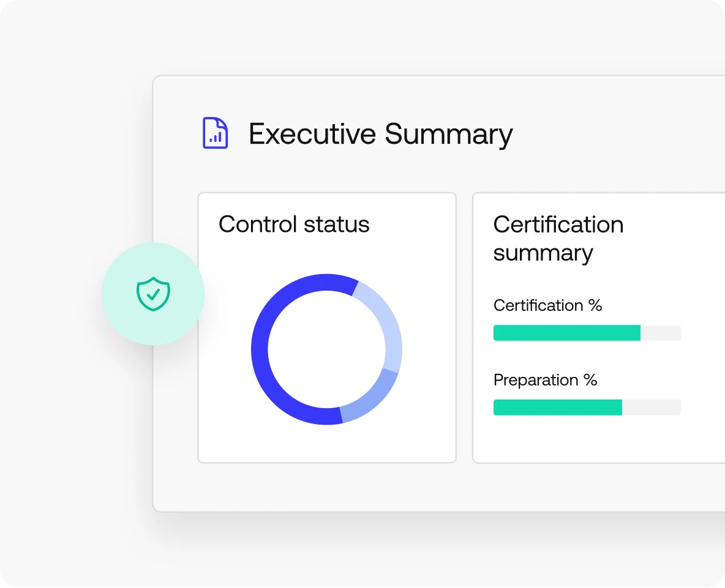Image resolution: width=725 pixels, height=588 pixels.
Task: Click the gray unfilled end of Certification % bar
Action: pyautogui.click(x=661, y=333)
